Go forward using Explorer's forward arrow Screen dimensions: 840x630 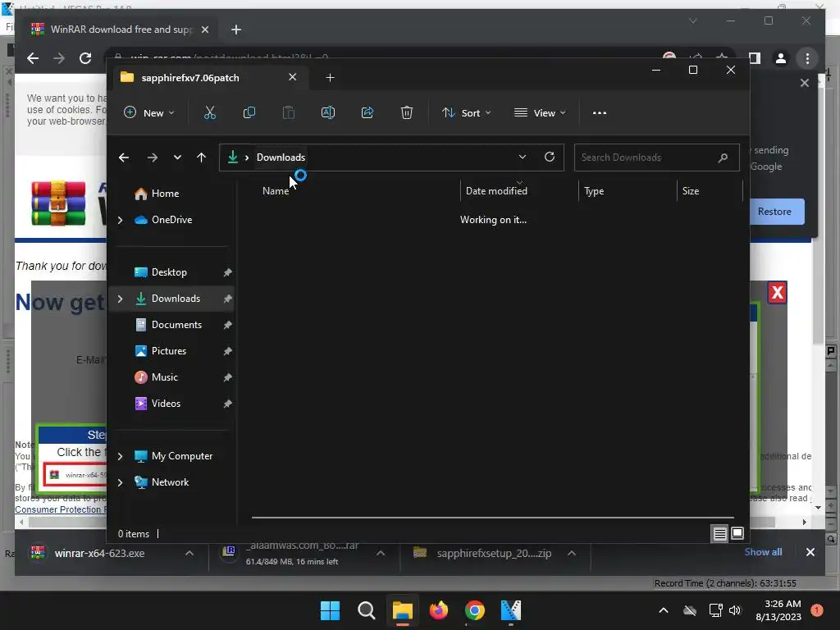tap(153, 157)
